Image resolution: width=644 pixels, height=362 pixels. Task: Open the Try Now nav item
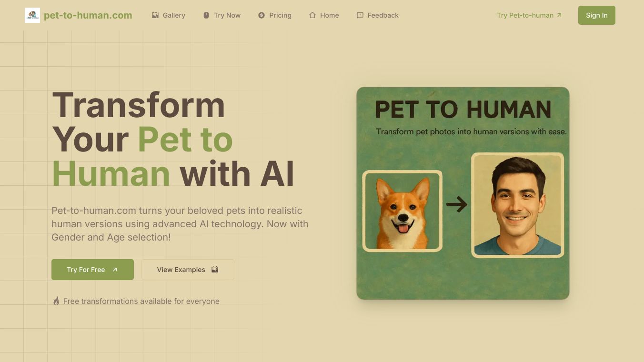pos(222,15)
